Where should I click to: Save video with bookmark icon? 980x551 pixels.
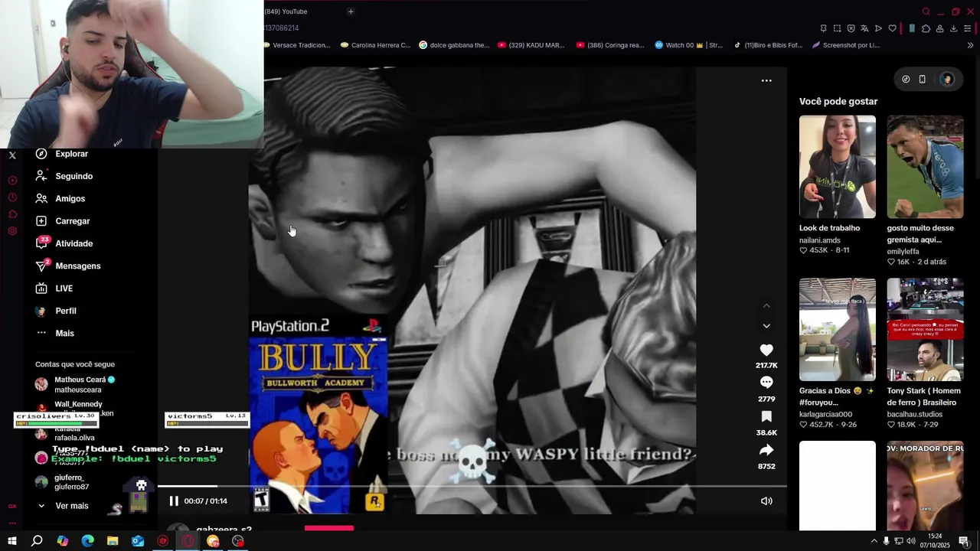[x=766, y=416]
